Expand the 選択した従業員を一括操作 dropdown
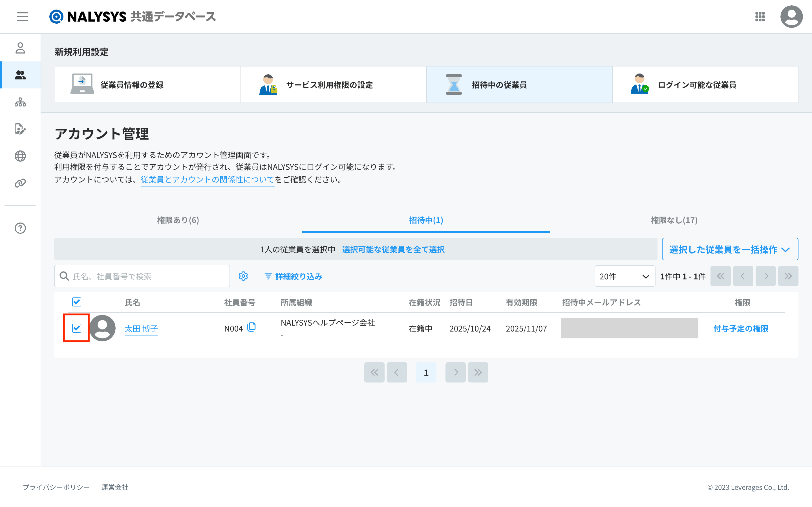The image size is (812, 507). pos(729,249)
